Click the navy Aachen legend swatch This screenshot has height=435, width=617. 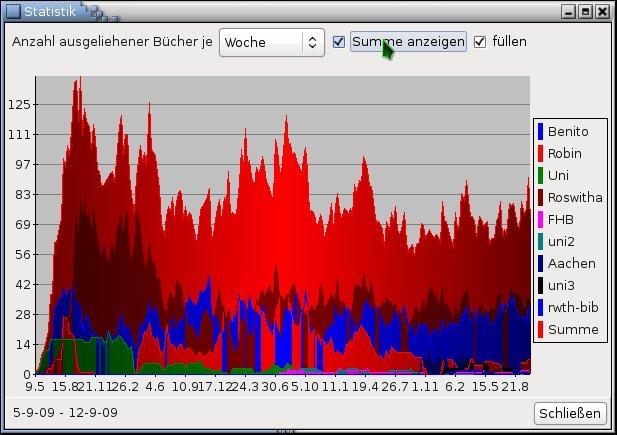coord(540,263)
